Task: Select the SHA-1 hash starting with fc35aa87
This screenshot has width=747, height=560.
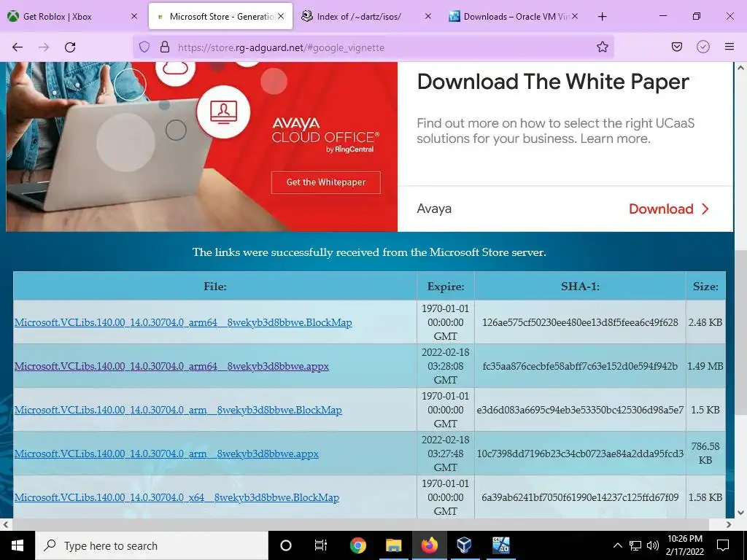Action: click(x=580, y=366)
